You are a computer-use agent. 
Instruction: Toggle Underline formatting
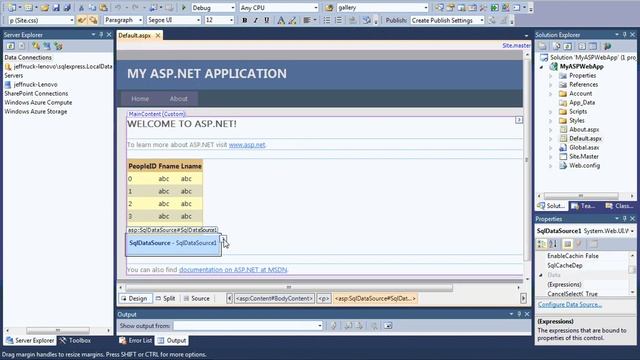267,20
